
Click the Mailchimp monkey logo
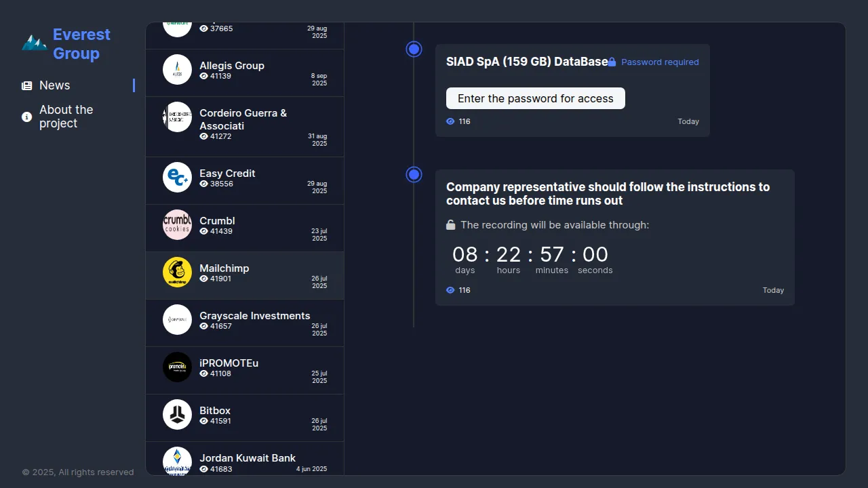pos(177,272)
